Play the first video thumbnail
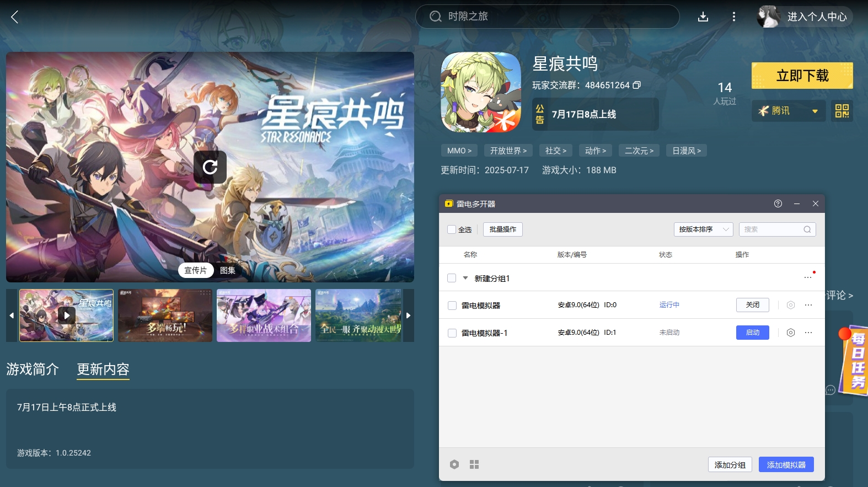This screenshot has width=868, height=487. point(67,315)
